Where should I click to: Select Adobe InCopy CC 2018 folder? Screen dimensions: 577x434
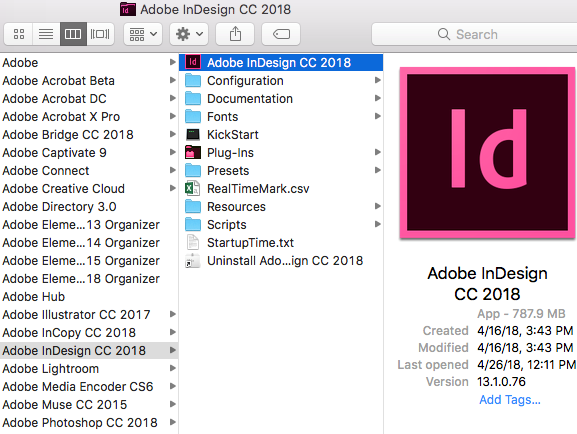click(x=89, y=332)
